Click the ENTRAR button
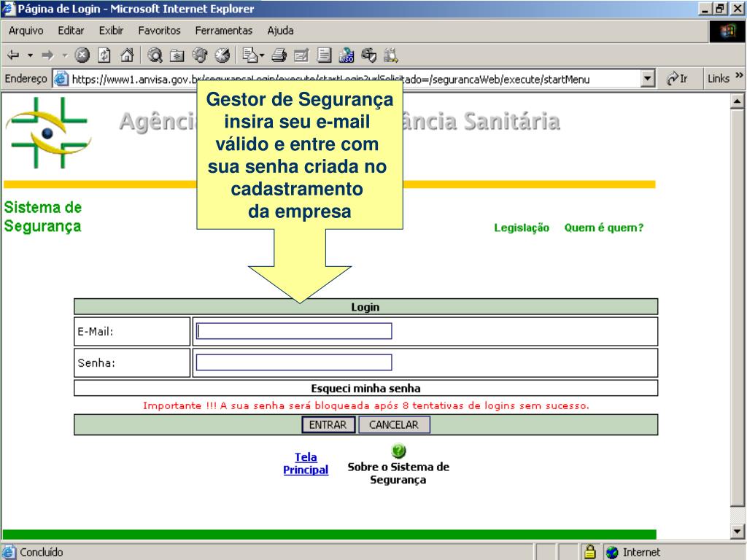 click(328, 425)
